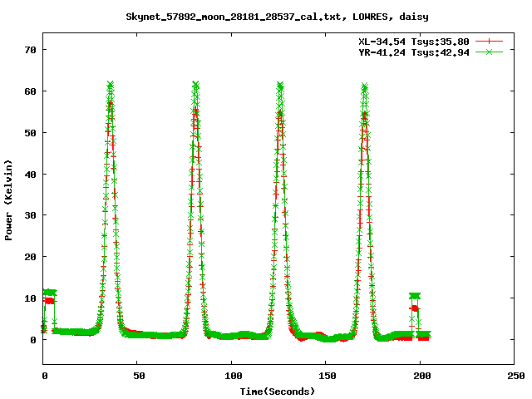The height and width of the screenshot is (399, 532).
Task: Click the Time(Seconds) x-axis label
Action: (x=277, y=392)
